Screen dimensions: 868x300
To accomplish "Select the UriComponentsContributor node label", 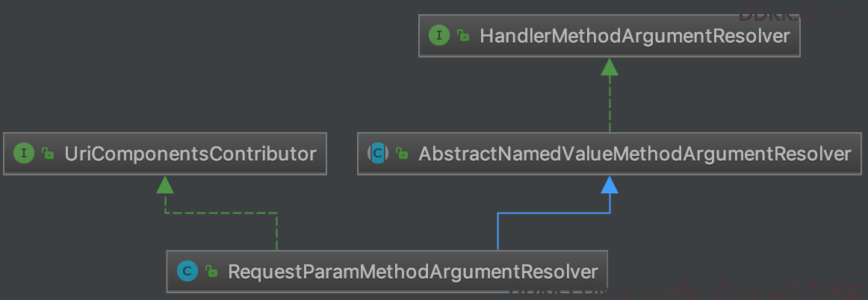I will (190, 153).
